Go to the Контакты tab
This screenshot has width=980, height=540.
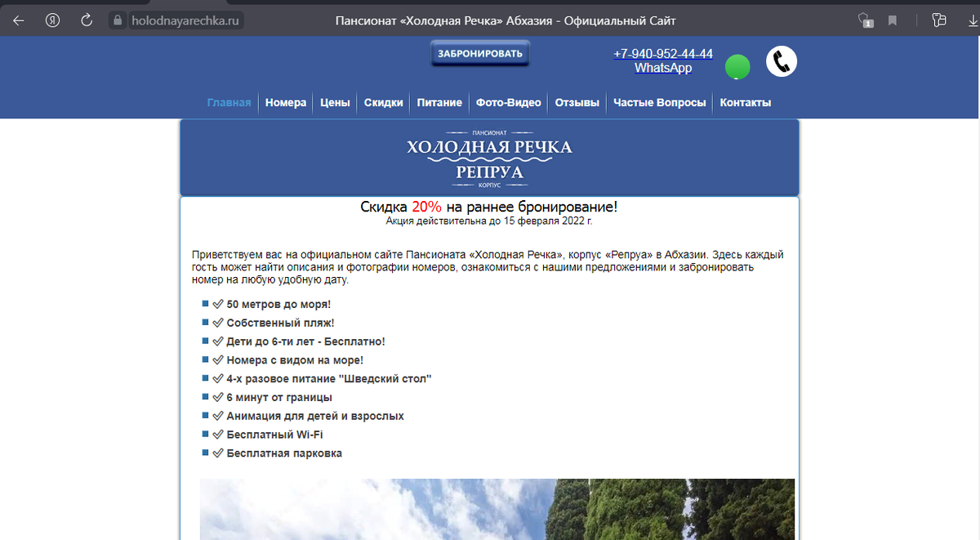745,102
